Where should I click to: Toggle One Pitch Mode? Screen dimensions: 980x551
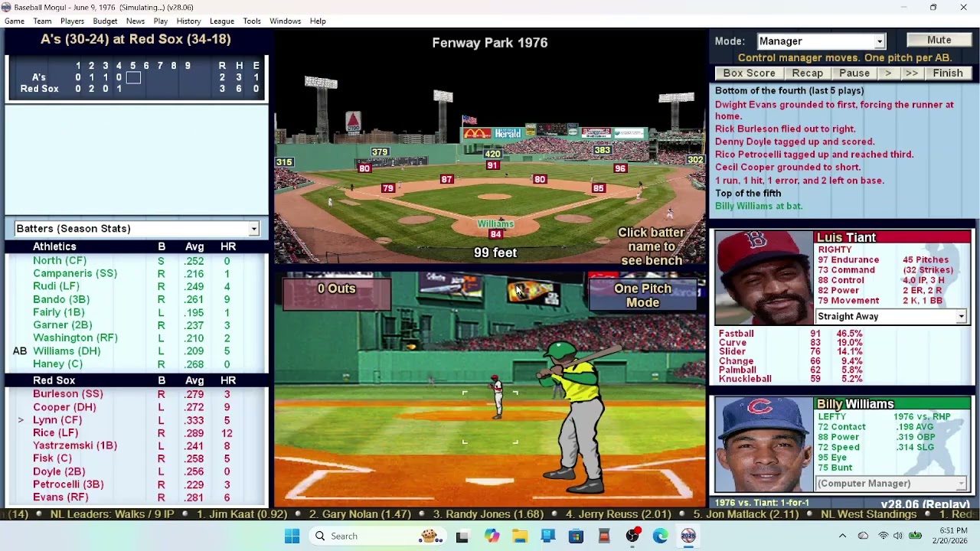click(x=642, y=295)
